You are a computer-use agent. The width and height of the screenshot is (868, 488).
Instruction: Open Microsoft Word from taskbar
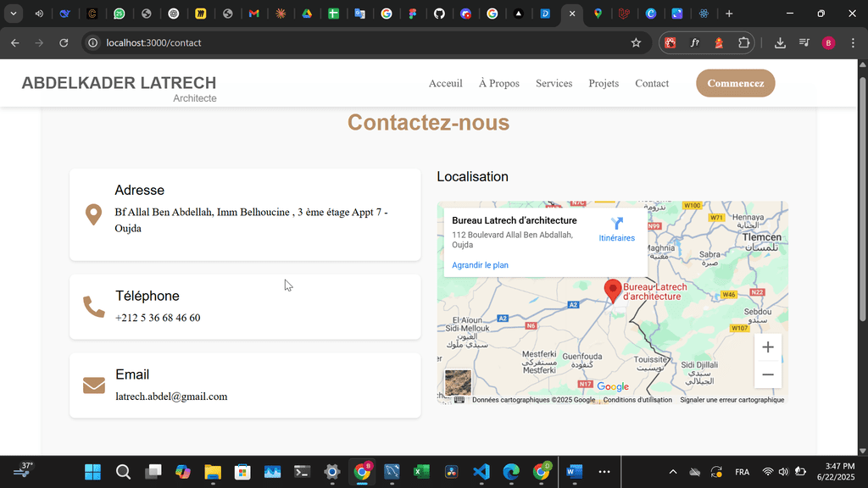[574, 471]
